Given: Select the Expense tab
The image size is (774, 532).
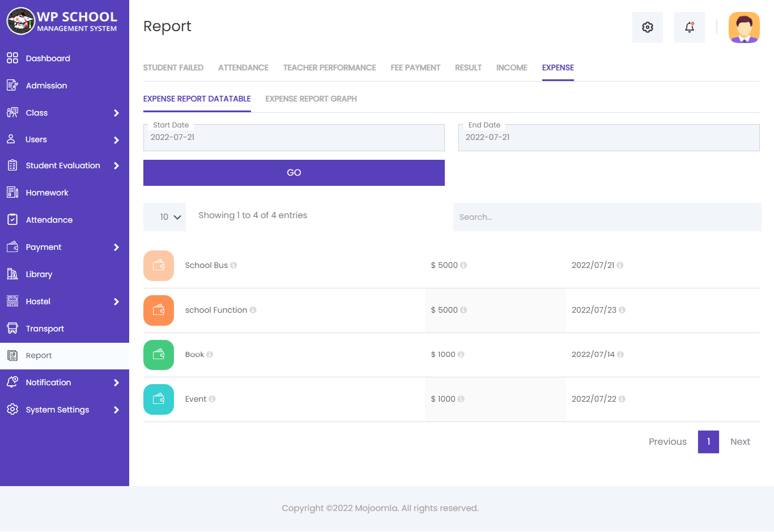Looking at the screenshot, I should coord(558,67).
